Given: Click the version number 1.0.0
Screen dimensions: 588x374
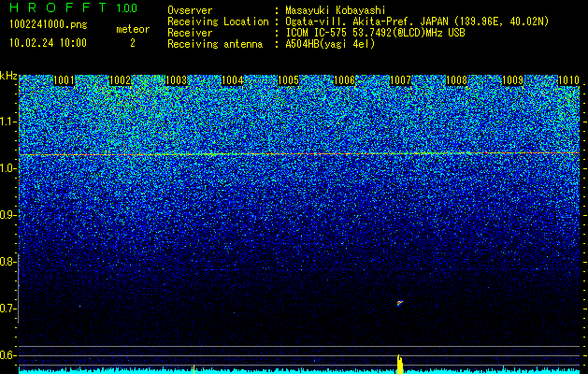Looking at the screenshot, I should click(127, 7).
